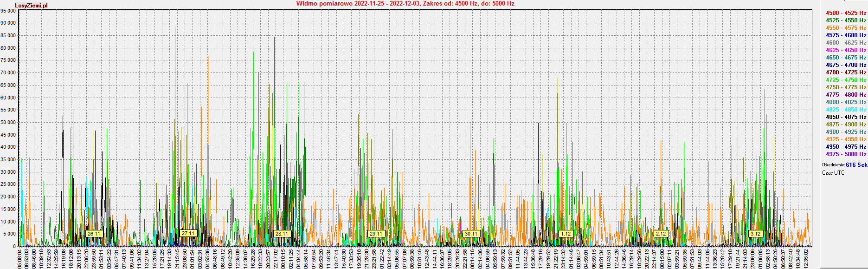Pick the orange 4550 - 4575 Hz legend entry
868x269 pixels.
[845, 28]
